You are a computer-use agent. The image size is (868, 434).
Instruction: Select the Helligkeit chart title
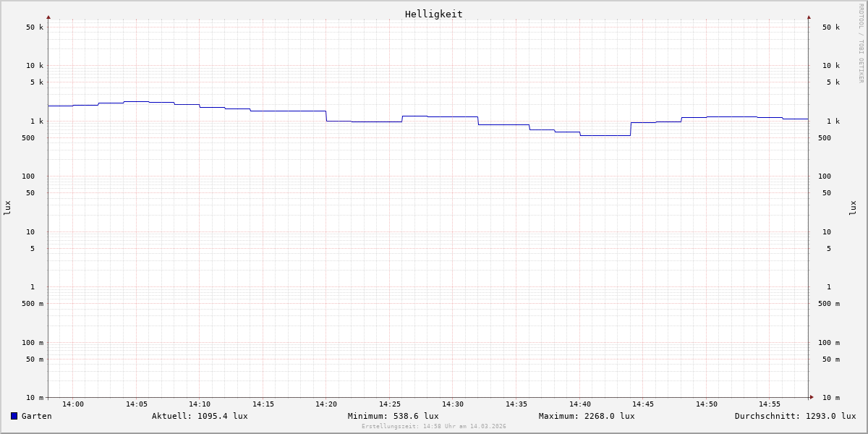point(433,14)
